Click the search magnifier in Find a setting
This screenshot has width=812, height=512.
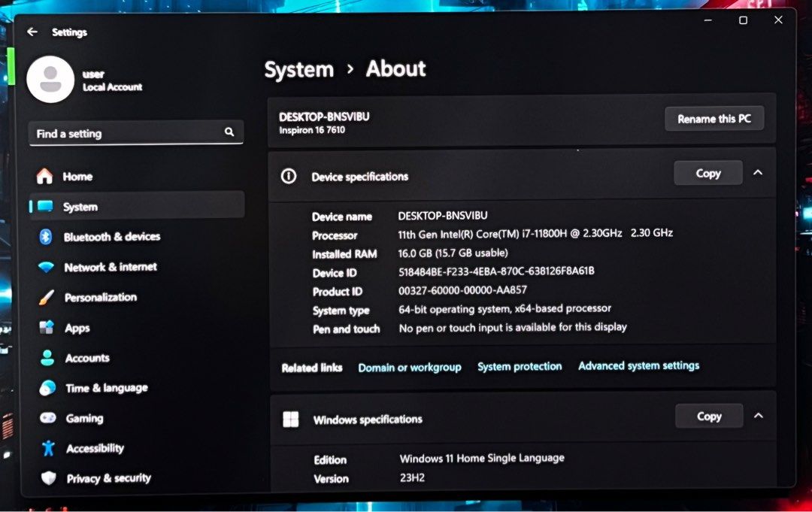tap(229, 132)
